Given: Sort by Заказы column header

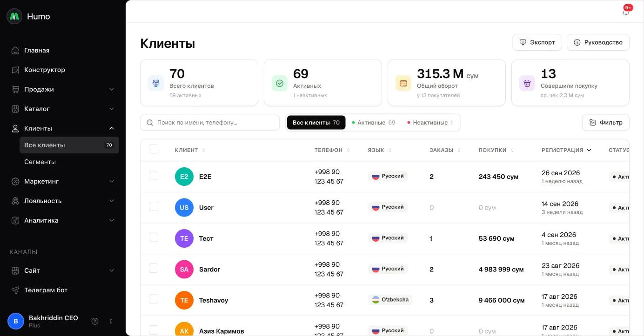Looking at the screenshot, I should pyautogui.click(x=445, y=150).
